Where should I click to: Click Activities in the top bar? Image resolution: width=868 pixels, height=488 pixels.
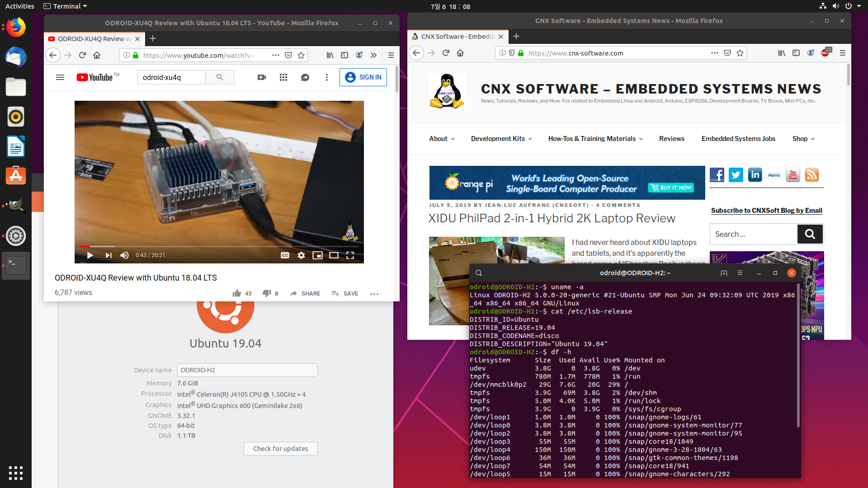pos(19,6)
